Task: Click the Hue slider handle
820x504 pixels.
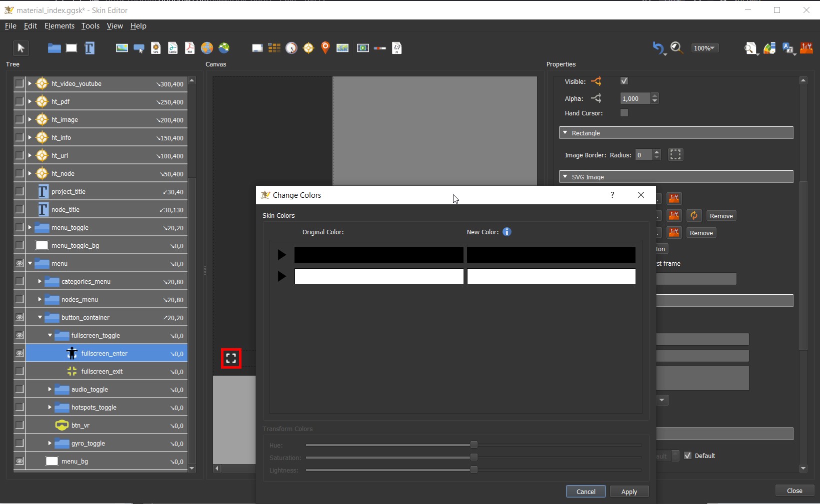Action: tap(473, 445)
